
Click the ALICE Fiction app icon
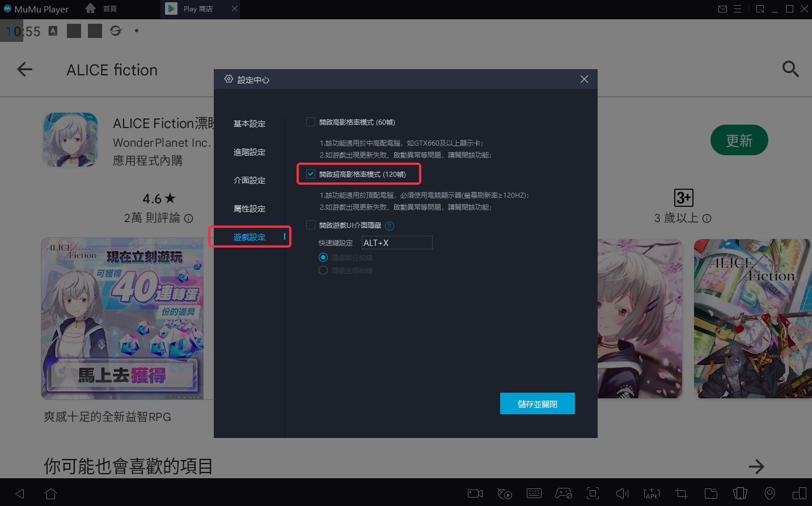click(x=70, y=139)
